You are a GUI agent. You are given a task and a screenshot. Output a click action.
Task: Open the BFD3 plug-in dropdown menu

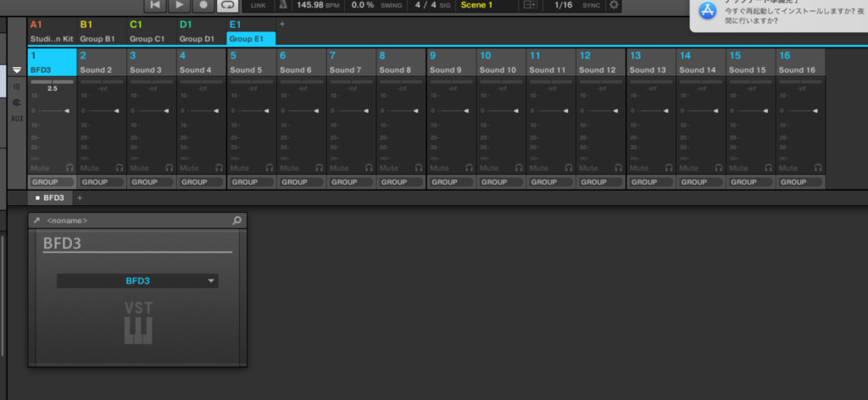[137, 281]
